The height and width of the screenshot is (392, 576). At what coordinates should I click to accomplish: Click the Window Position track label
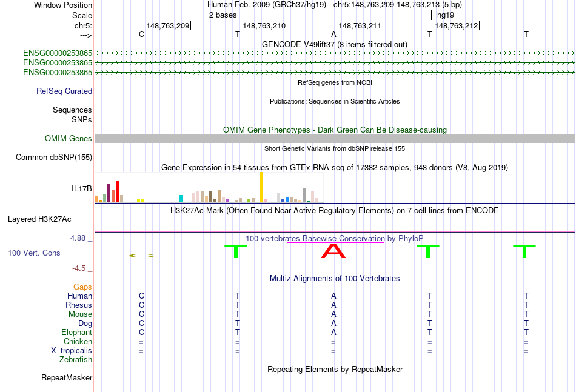(63, 5)
